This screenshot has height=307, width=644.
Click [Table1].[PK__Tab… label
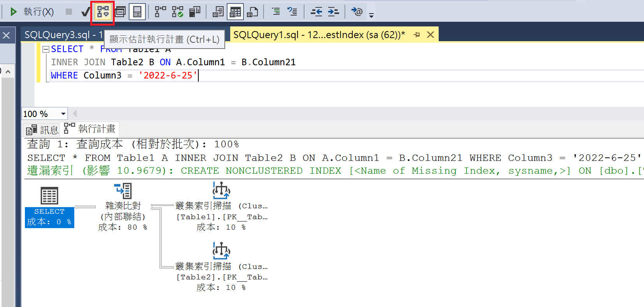(x=222, y=217)
